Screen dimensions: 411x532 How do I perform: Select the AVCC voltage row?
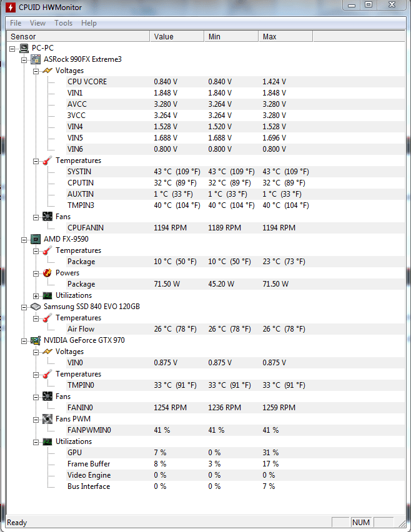(235, 104)
